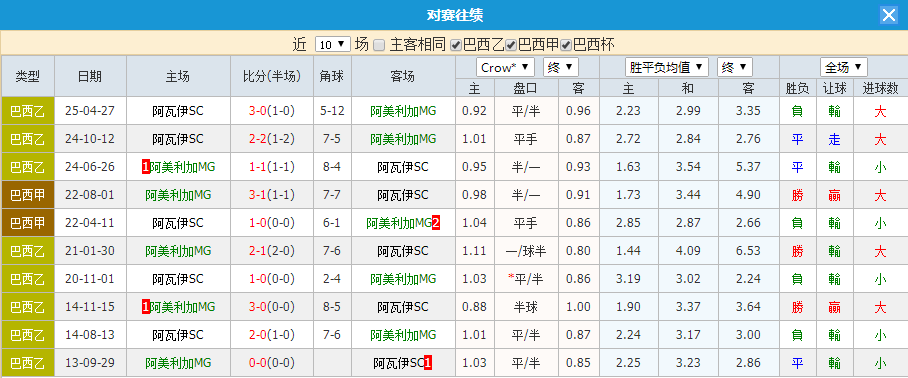Click the 小 goals result on row 24-06-26
908x378 pixels.
[x=880, y=167]
